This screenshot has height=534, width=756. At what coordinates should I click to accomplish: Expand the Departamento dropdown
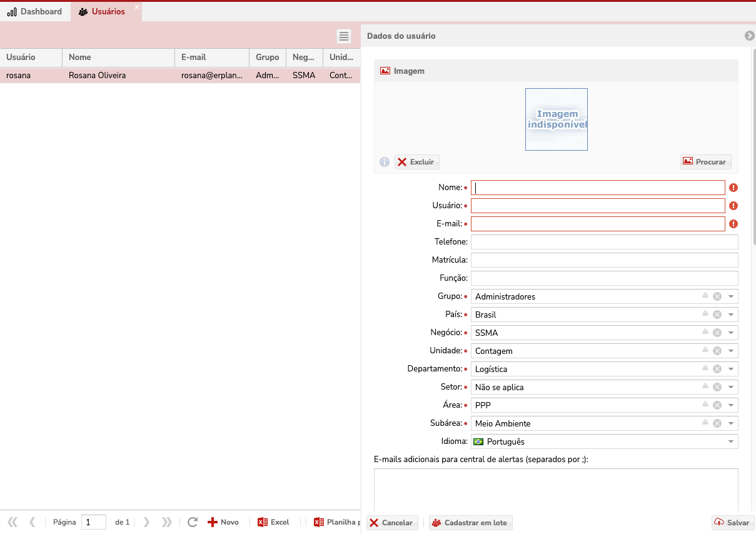(x=730, y=369)
